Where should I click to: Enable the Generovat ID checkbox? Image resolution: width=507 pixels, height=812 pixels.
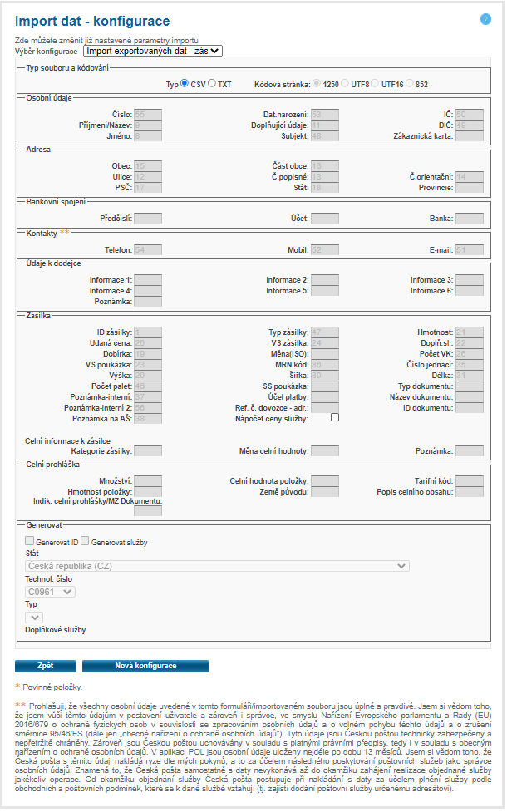click(x=30, y=541)
